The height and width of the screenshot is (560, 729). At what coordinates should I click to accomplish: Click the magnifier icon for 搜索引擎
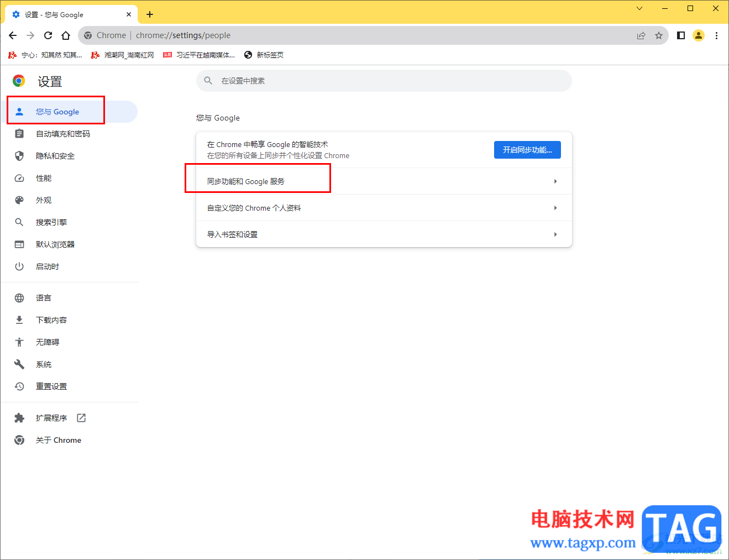click(x=19, y=222)
